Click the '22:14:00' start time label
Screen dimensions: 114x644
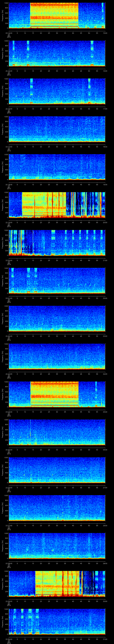[x=9, y=33]
